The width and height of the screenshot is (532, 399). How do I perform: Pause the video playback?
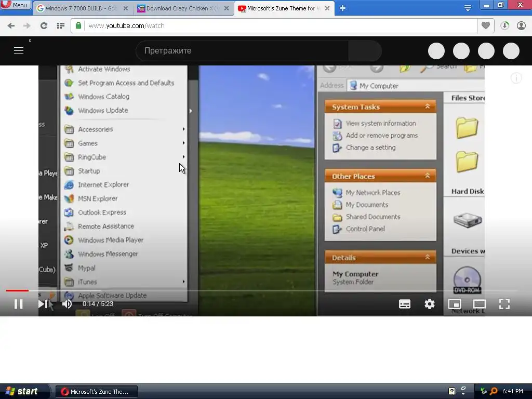pyautogui.click(x=19, y=304)
